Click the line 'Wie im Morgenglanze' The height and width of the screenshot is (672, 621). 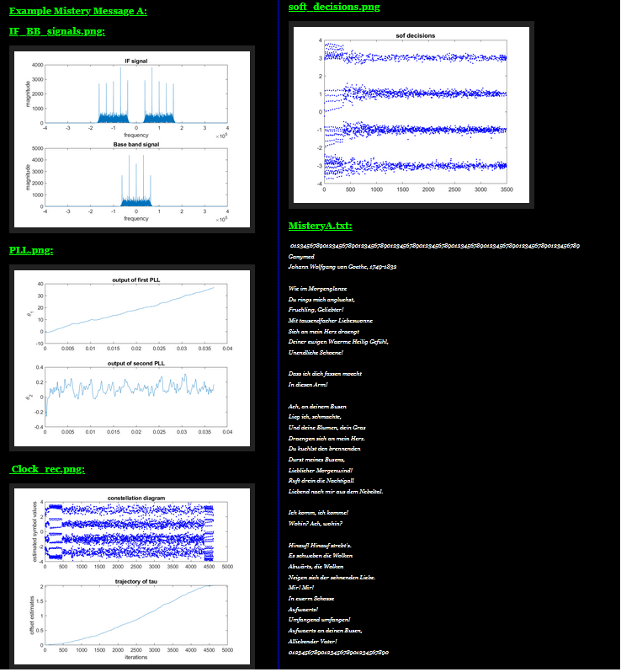(x=318, y=289)
